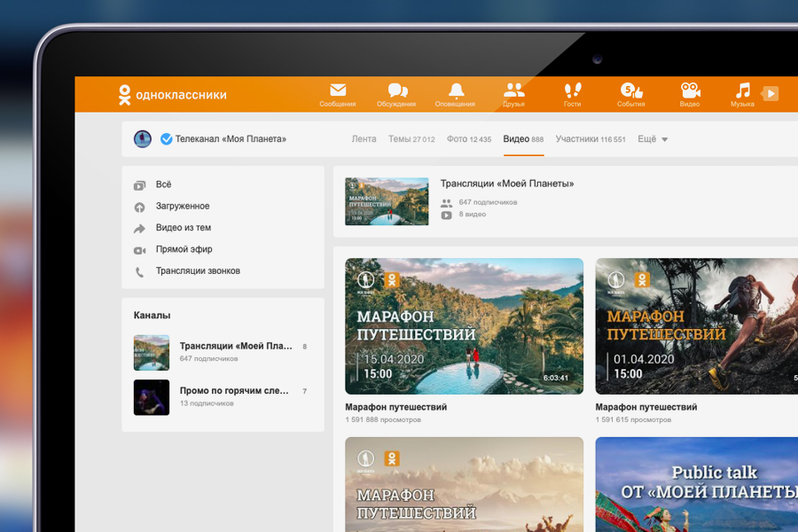Open the Марафон путешествий title above 1 591 615 просмотров

click(646, 407)
